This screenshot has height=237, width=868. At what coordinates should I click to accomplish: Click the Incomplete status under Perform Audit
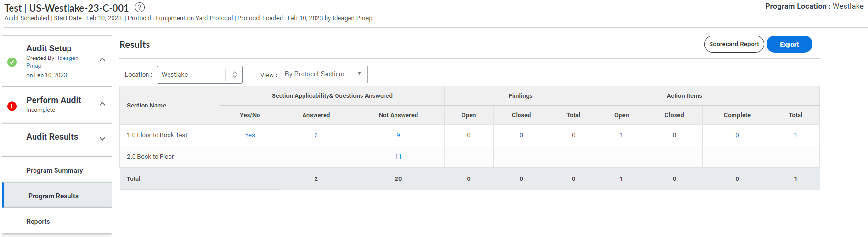coord(41,110)
